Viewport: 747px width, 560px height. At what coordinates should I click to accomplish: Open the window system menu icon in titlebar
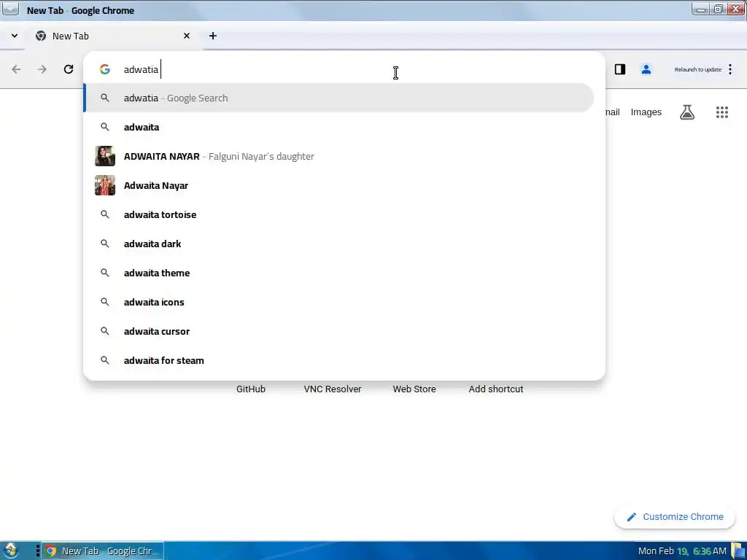[10, 9]
